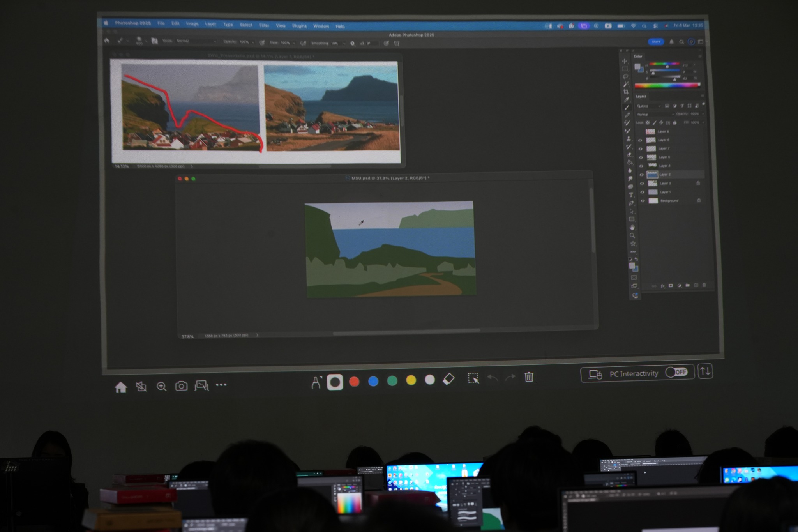Click the projector camera screenshot icon
The width and height of the screenshot is (798, 532).
pos(181,386)
